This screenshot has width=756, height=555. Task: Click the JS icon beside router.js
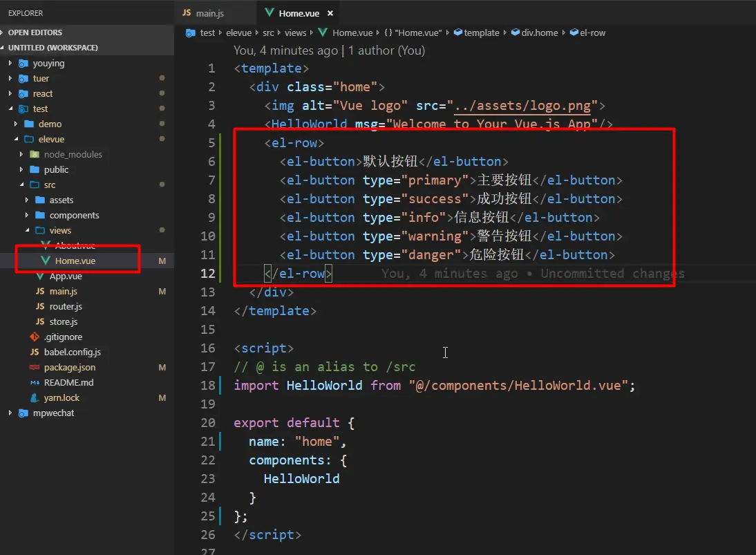(x=40, y=306)
